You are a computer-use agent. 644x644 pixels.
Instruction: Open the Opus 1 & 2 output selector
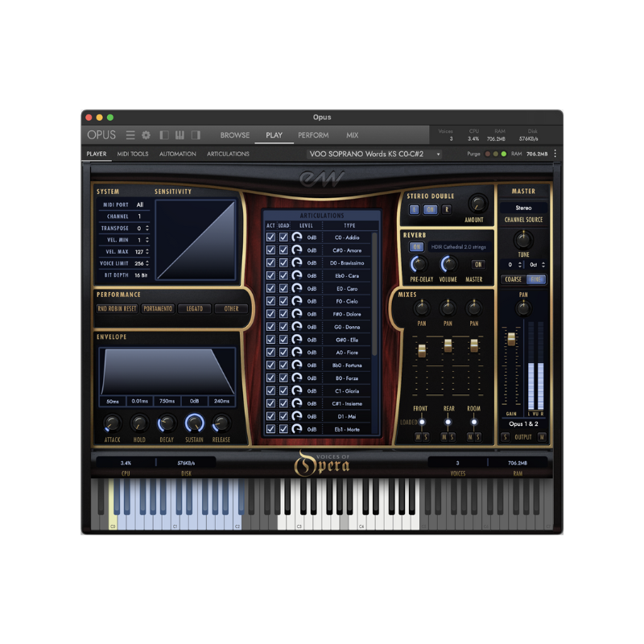tap(523, 424)
